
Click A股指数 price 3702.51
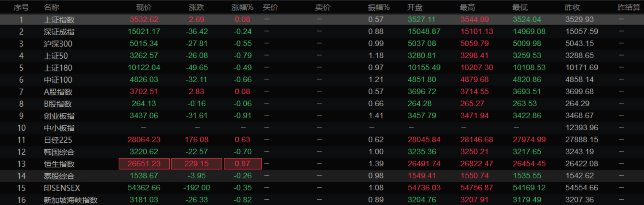144,91
